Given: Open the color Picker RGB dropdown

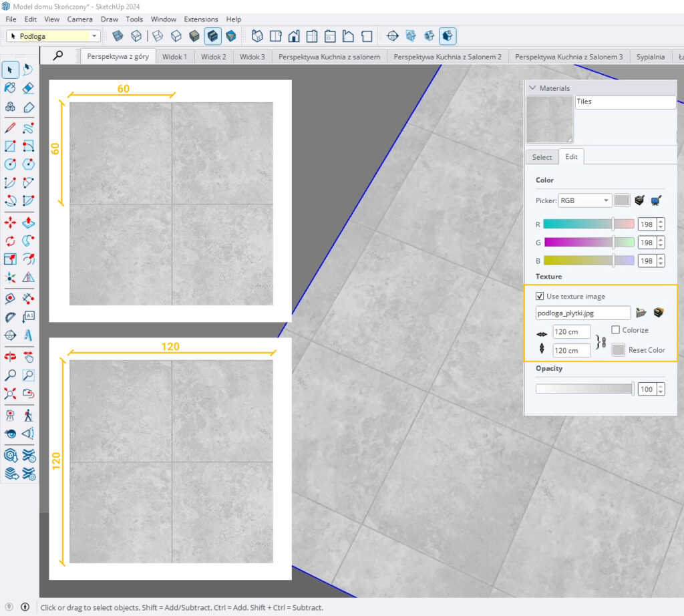Looking at the screenshot, I should coord(585,200).
